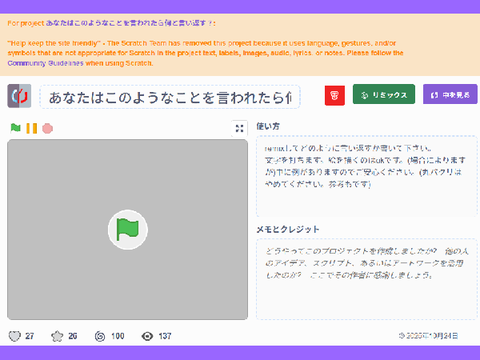Click the 使い方 heading

tap(268, 126)
